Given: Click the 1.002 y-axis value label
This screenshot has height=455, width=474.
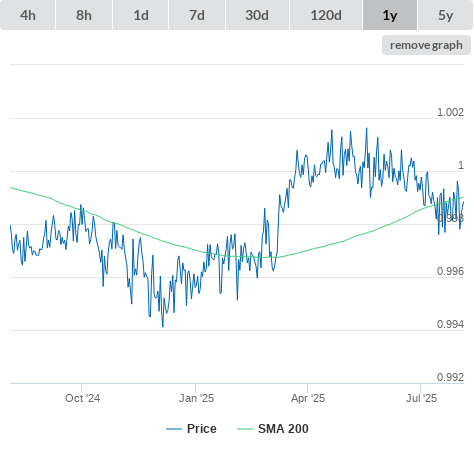Looking at the screenshot, I should click(450, 112).
